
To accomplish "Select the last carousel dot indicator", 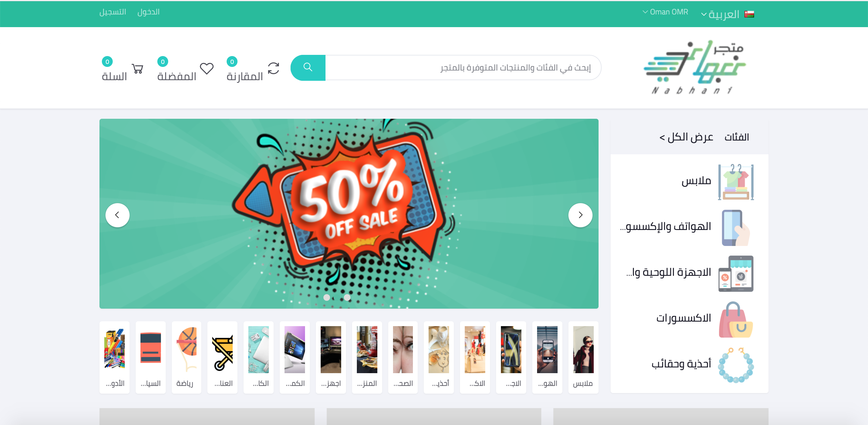I will point(347,297).
